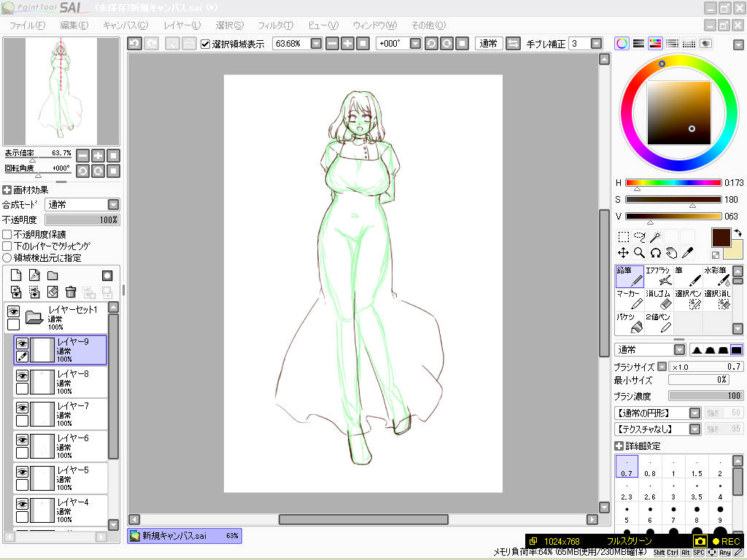Expand the 【テクスチャなし】 texture dropdown
The height and width of the screenshot is (560, 747).
point(694,429)
